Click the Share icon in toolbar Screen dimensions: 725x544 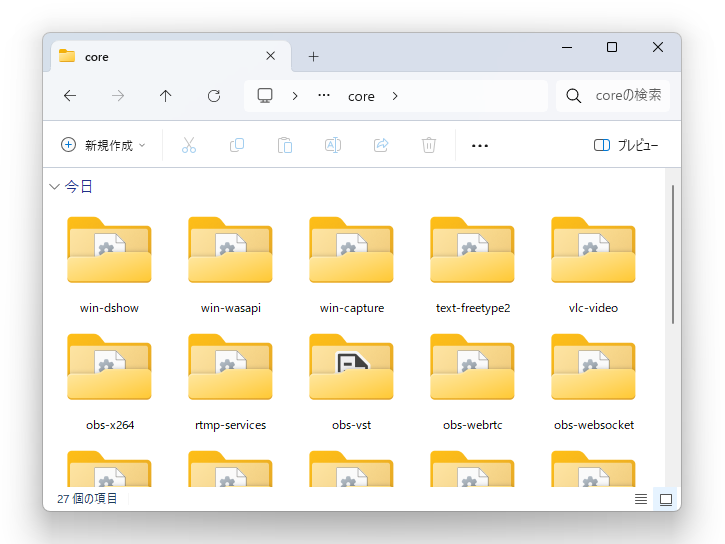tap(381, 145)
